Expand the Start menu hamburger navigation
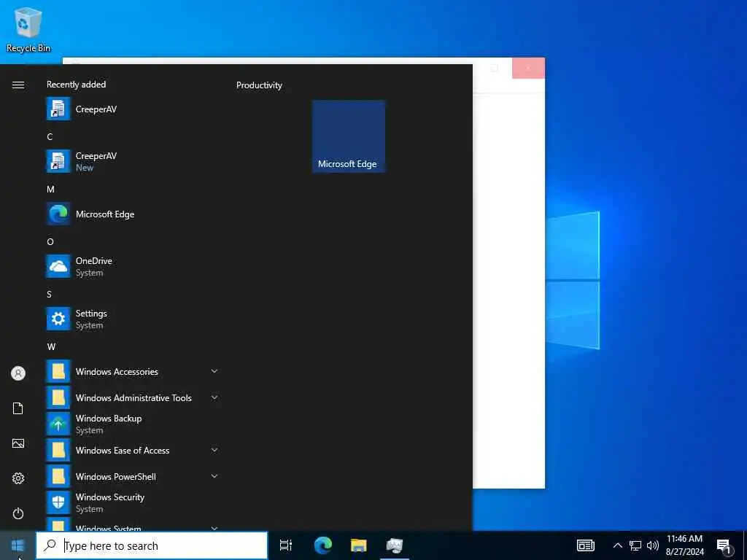The height and width of the screenshot is (560, 747). [18, 85]
